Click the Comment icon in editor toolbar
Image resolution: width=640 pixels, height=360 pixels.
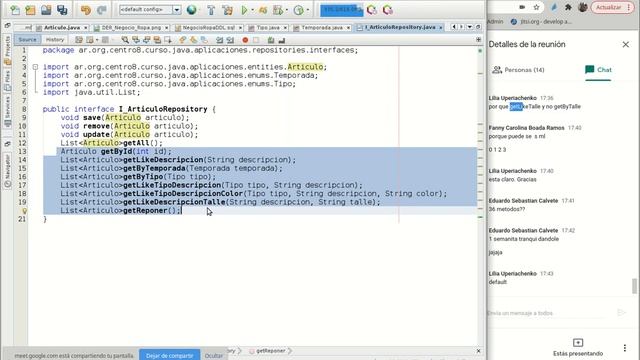pos(271,40)
